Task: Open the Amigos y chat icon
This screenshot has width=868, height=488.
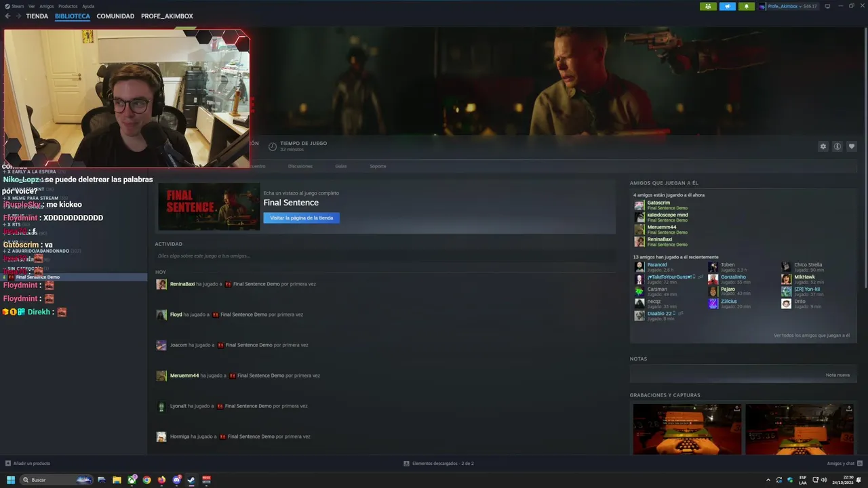Action: click(x=859, y=464)
